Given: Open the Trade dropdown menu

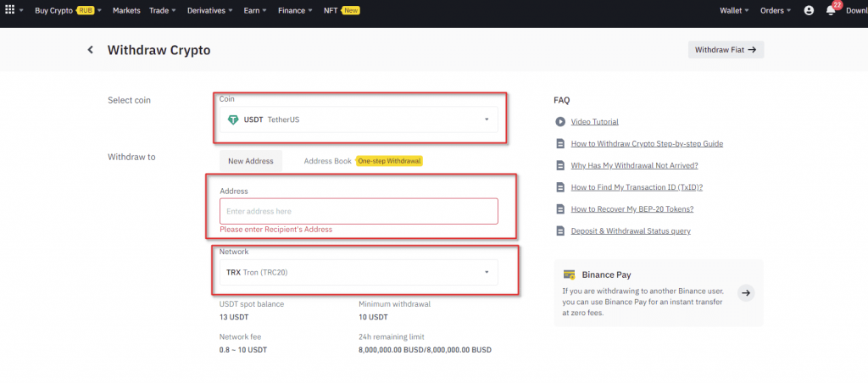Looking at the screenshot, I should pos(162,10).
